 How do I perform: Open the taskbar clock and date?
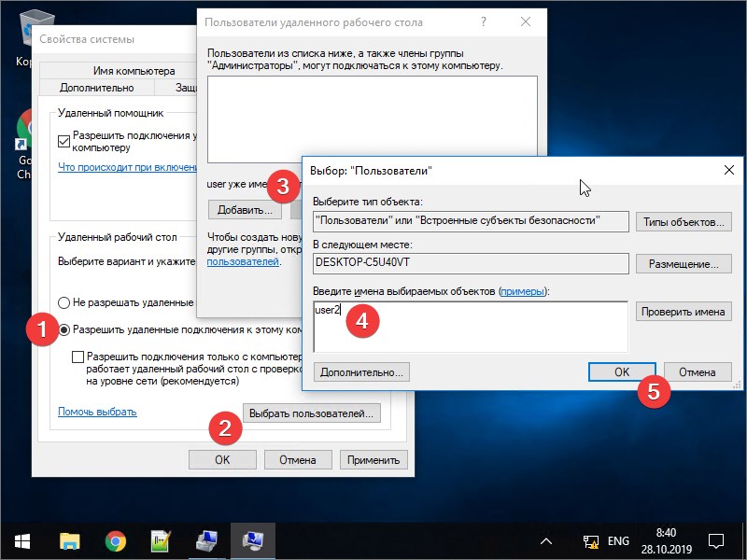(666, 541)
